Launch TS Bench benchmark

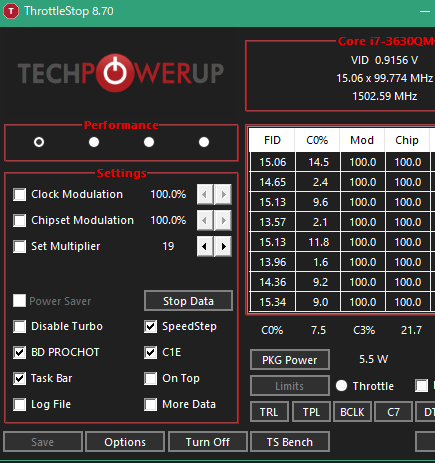coord(290,442)
